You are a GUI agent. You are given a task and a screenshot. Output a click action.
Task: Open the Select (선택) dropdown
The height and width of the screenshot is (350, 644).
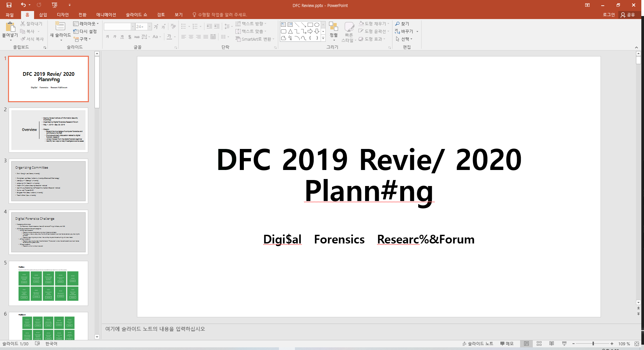404,39
